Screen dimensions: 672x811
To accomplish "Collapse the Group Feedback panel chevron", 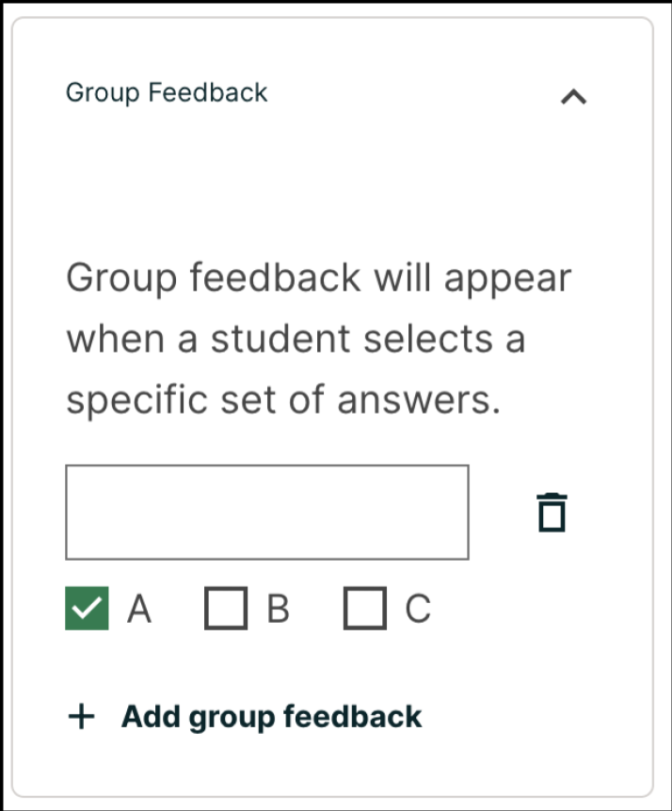I will [x=572, y=95].
